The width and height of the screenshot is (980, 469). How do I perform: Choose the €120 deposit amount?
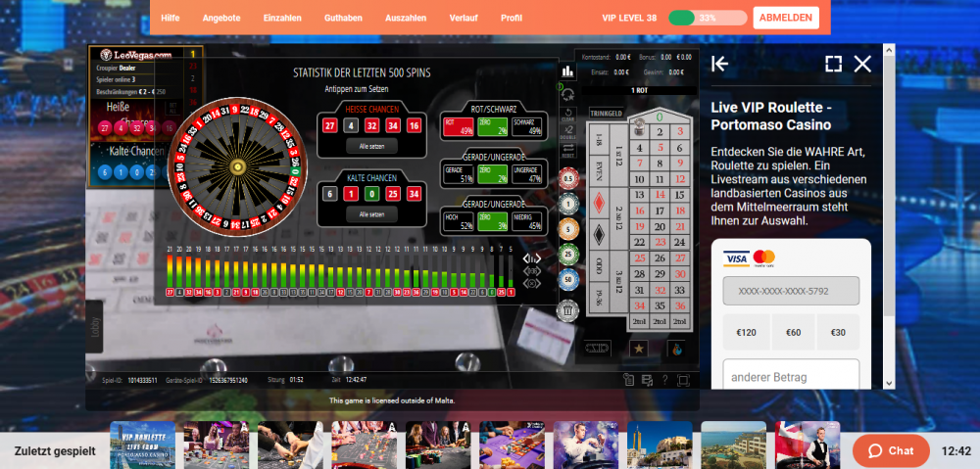click(746, 332)
